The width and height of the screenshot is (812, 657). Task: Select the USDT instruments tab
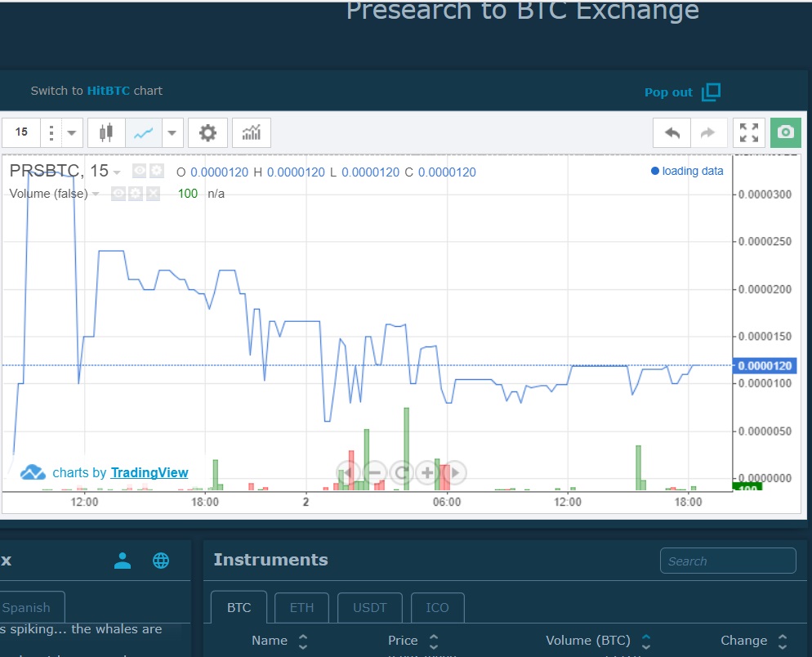tap(370, 607)
